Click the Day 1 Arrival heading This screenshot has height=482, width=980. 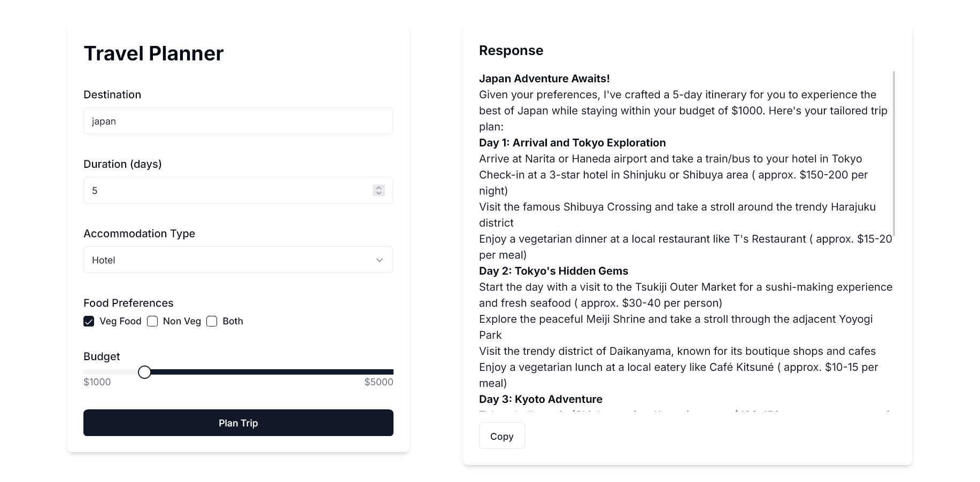tap(572, 143)
